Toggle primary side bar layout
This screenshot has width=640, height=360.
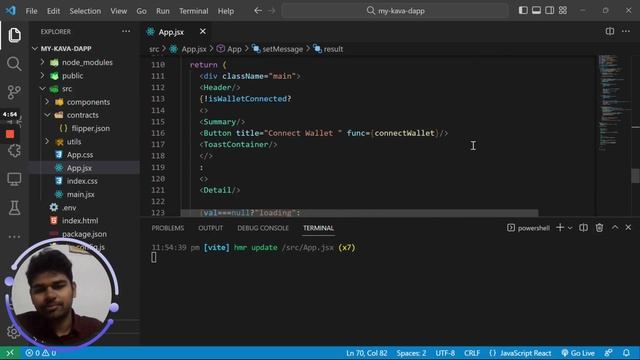tap(523, 10)
